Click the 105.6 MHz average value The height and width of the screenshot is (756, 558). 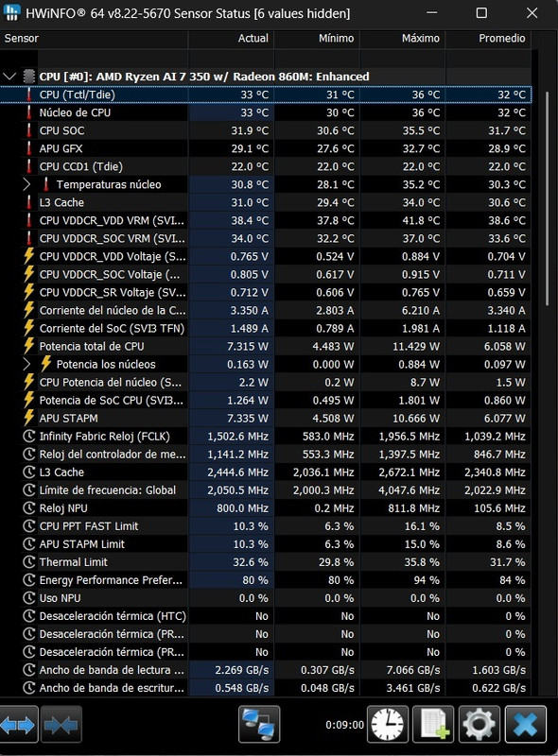pyautogui.click(x=496, y=508)
